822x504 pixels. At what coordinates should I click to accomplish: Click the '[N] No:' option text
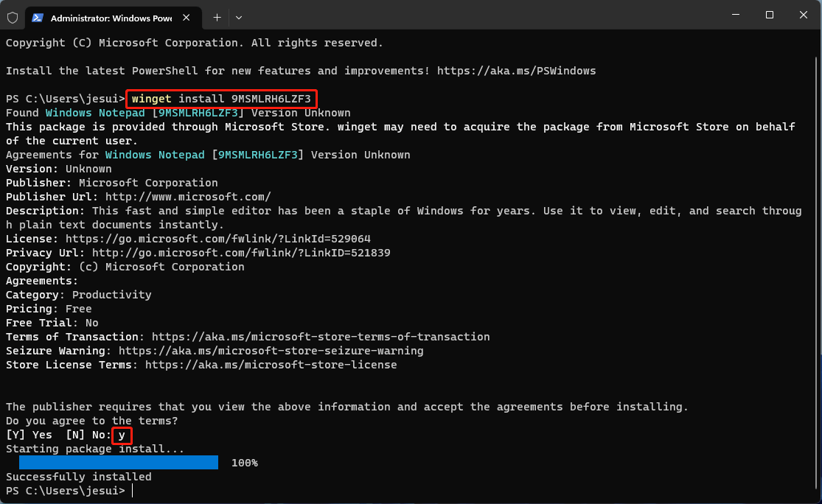click(88, 435)
